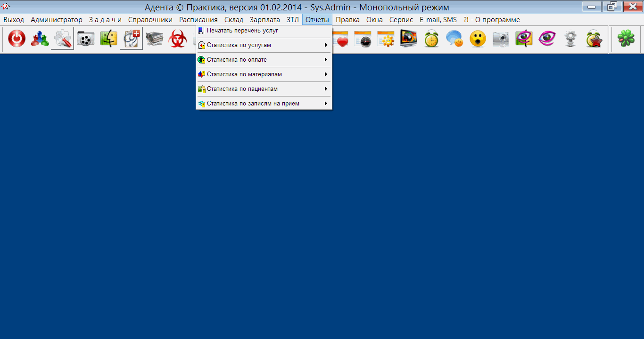The height and width of the screenshot is (339, 644).
Task: Click the gear and wrench settings icon
Action: (x=62, y=39)
